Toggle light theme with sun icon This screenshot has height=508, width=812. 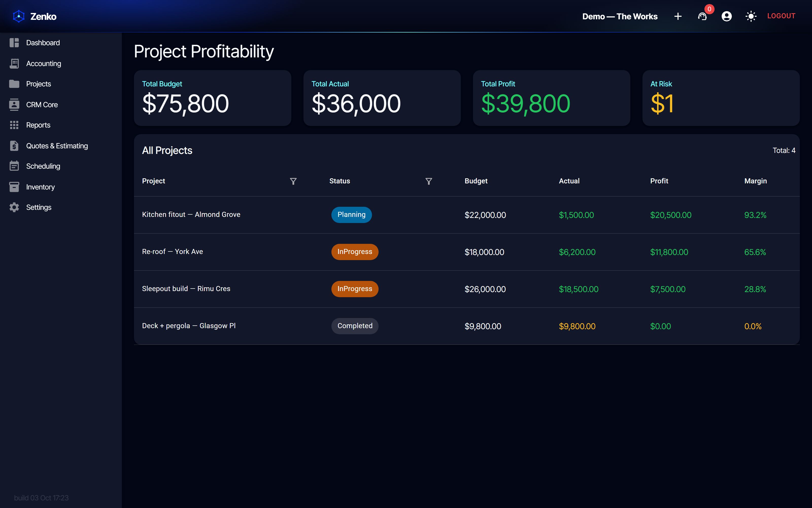coord(751,16)
